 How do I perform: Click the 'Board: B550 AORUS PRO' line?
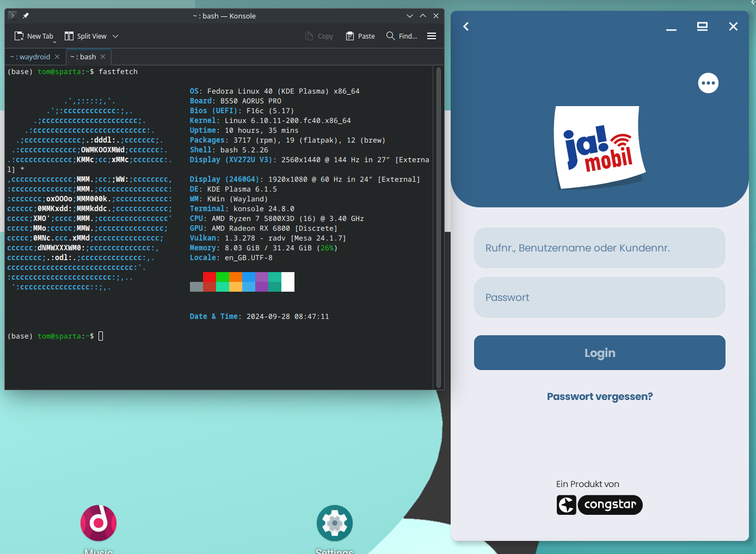pos(235,101)
